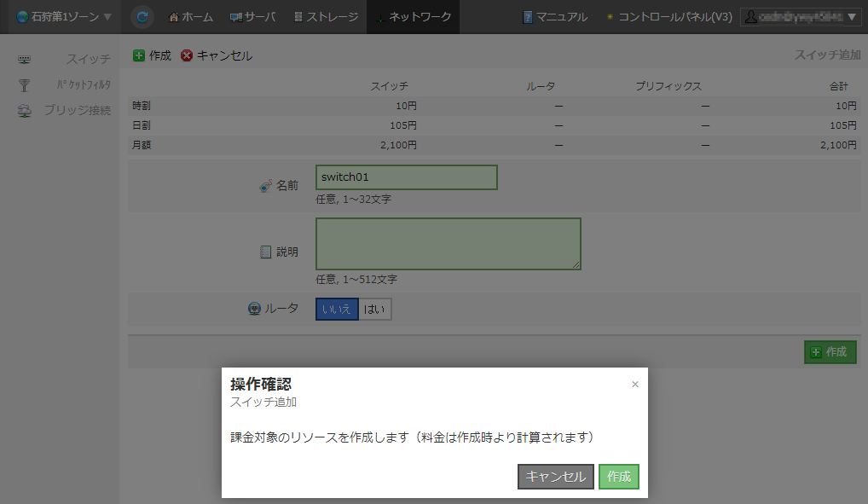The height and width of the screenshot is (504, 868).
Task: Select スイッチ in the sidebar
Action: pyautogui.click(x=88, y=59)
